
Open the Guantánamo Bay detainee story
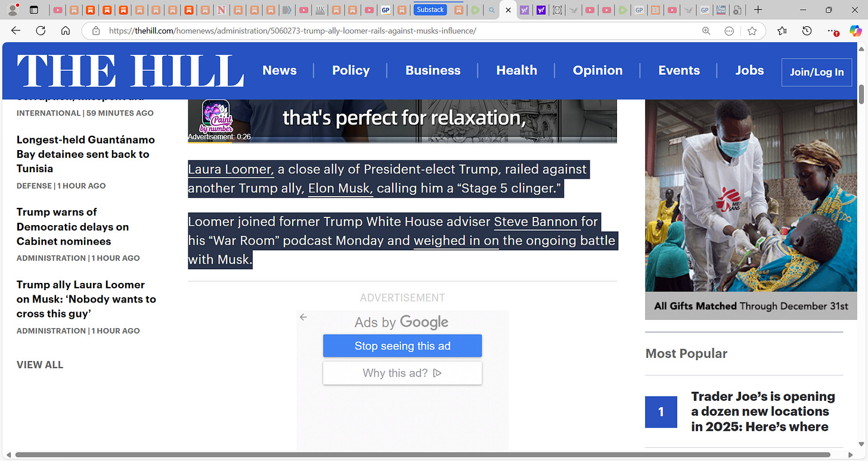[86, 154]
